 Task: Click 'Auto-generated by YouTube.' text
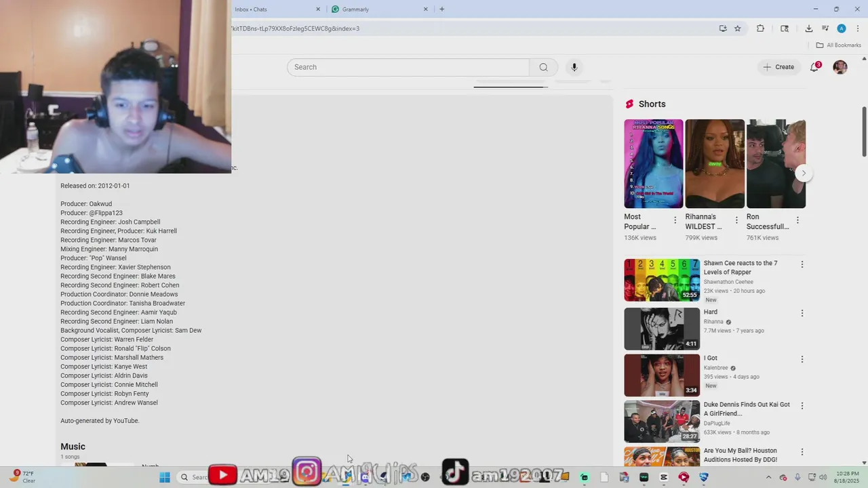point(100,421)
